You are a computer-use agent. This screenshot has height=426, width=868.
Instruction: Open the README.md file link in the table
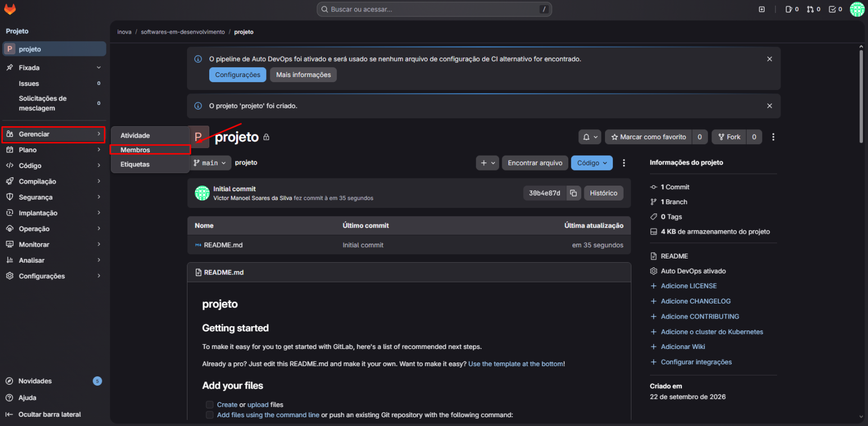(223, 245)
